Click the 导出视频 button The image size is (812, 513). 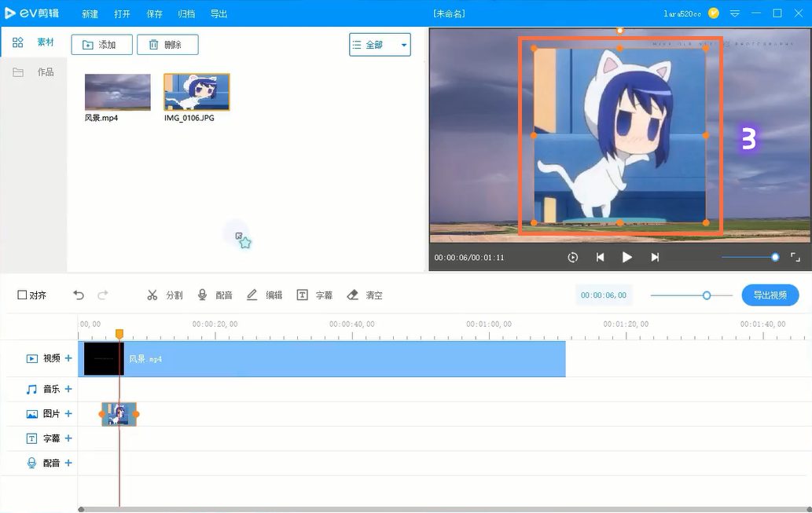click(770, 295)
